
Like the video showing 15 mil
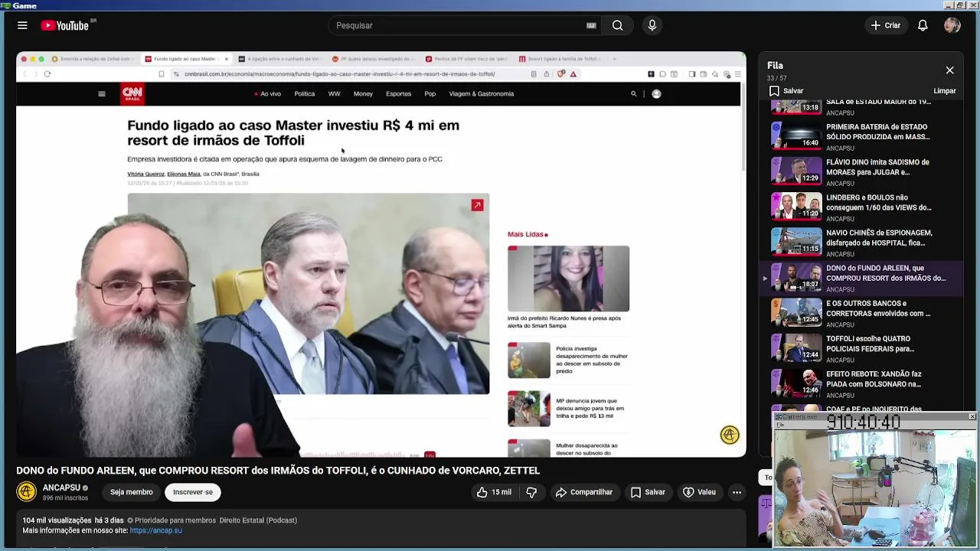coord(494,492)
